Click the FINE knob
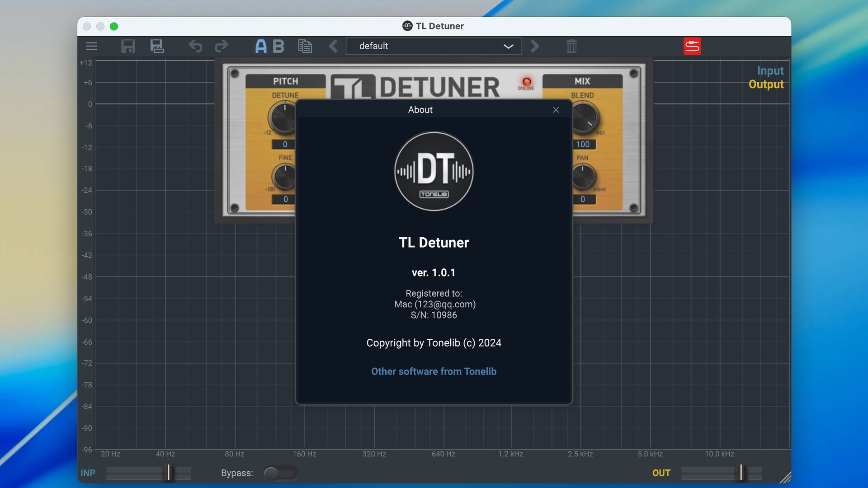 [x=284, y=177]
